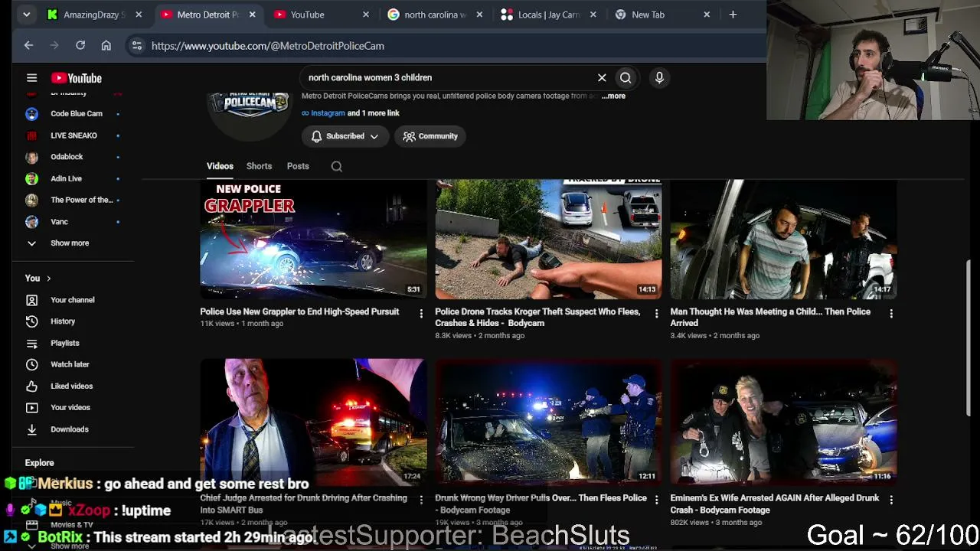Viewport: 980px width, 551px height.
Task: Play the Drunk Wrong Way Driver thumbnail
Action: pos(548,422)
